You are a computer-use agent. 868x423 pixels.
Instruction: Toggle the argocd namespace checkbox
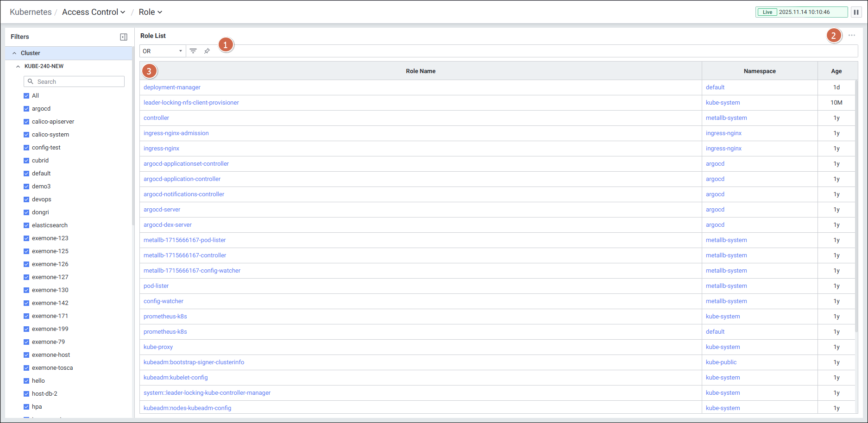click(26, 109)
